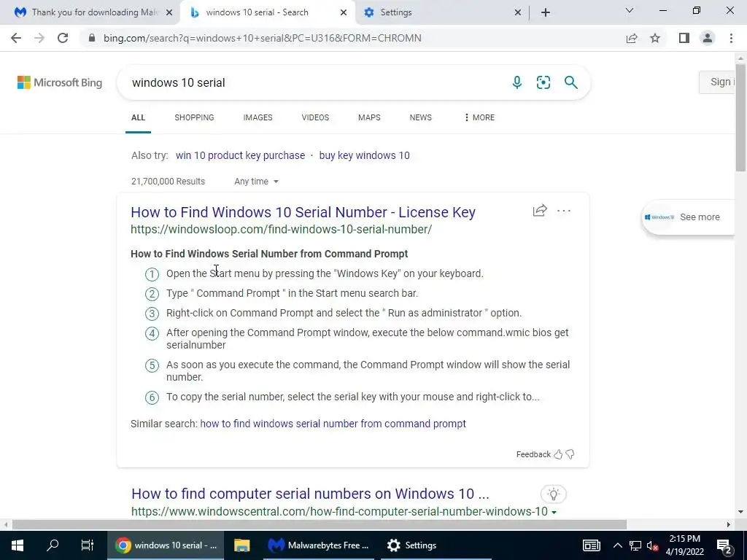Select the MAPS results tab

(x=369, y=117)
